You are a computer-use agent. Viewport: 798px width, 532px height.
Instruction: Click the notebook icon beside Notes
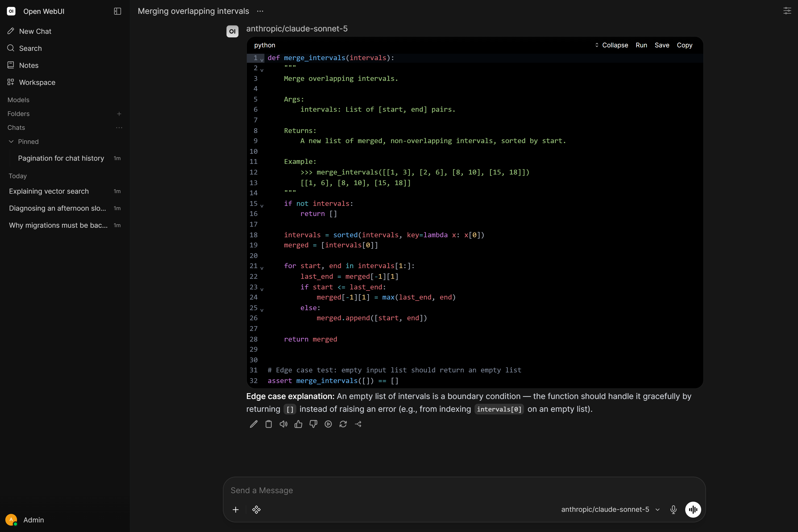point(11,65)
